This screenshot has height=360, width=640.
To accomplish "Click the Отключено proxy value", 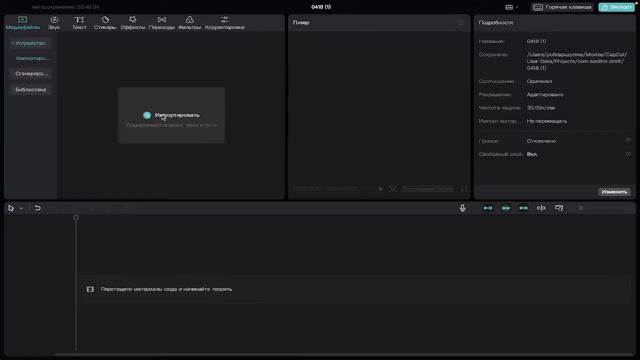I will [541, 141].
